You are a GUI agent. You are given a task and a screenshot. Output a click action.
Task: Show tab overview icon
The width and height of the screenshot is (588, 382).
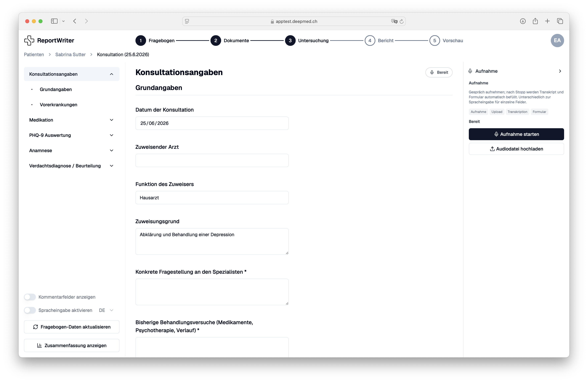[560, 21]
